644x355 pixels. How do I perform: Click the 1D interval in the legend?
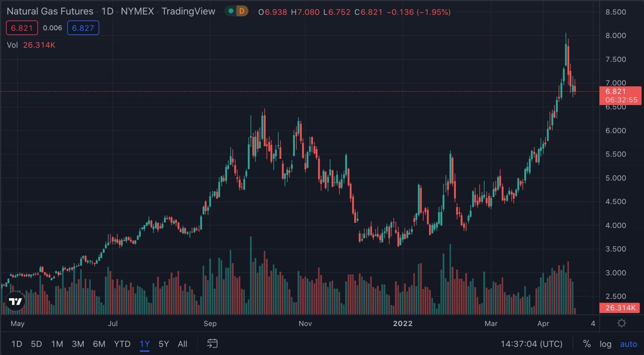[107, 11]
